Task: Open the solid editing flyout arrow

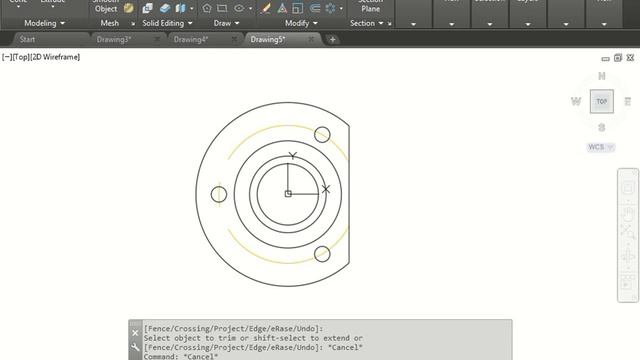Action: coord(192,8)
